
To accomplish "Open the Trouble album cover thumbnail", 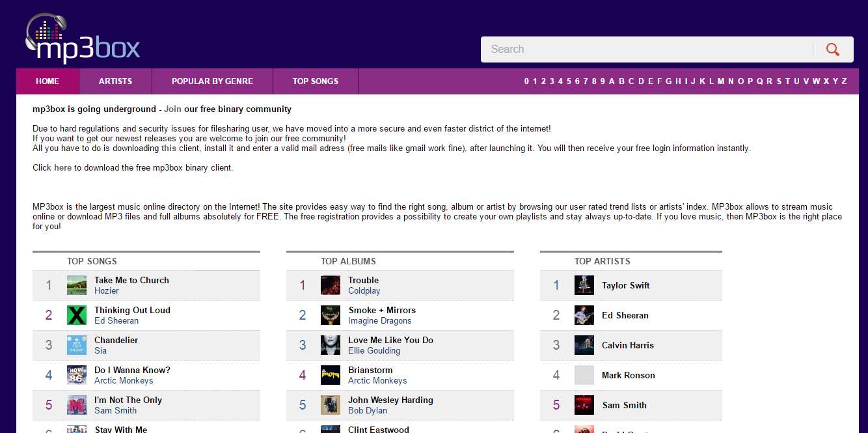I will point(331,285).
